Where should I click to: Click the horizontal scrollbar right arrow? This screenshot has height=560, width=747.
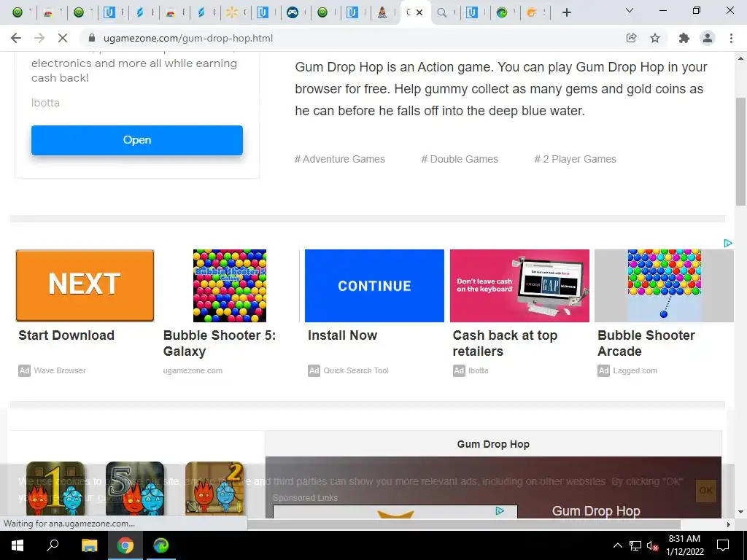tap(729, 524)
